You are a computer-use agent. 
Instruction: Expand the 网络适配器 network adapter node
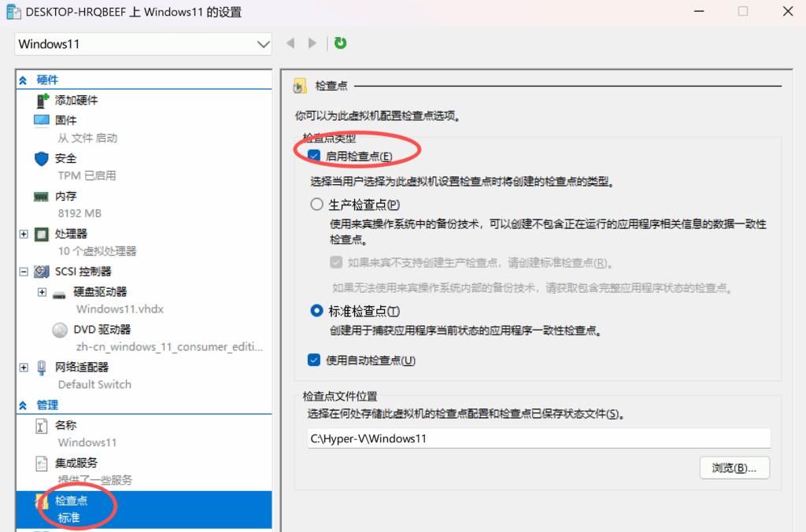point(24,368)
